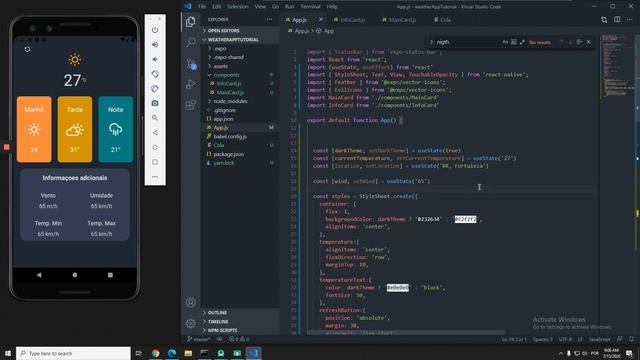This screenshot has width=640, height=360.
Task: Tap the phone's back navigation button
Action: pyautogui.click(x=39, y=275)
